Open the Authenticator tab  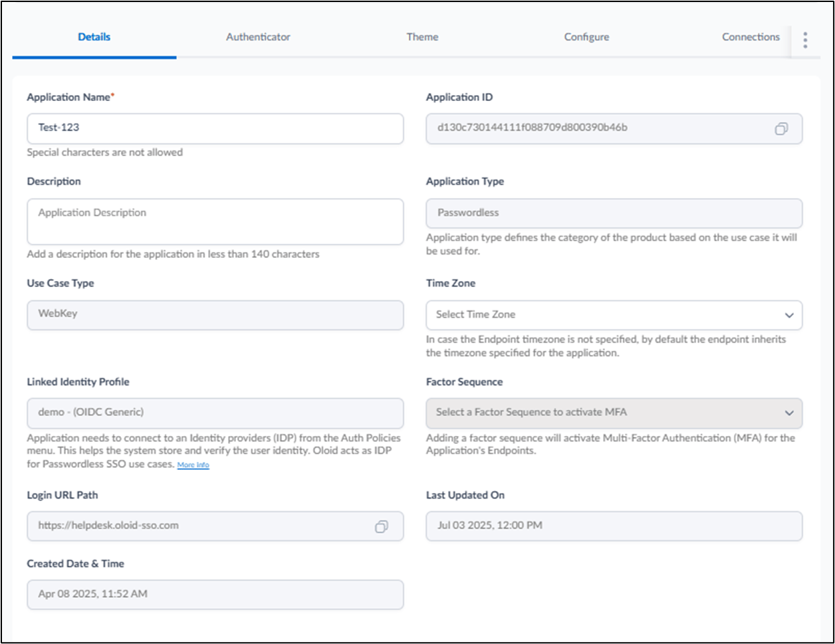click(258, 37)
